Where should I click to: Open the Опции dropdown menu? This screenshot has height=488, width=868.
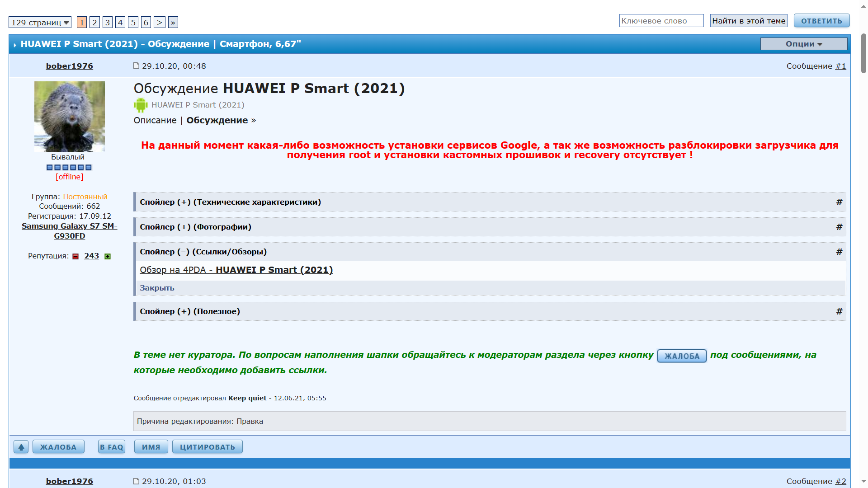point(804,44)
